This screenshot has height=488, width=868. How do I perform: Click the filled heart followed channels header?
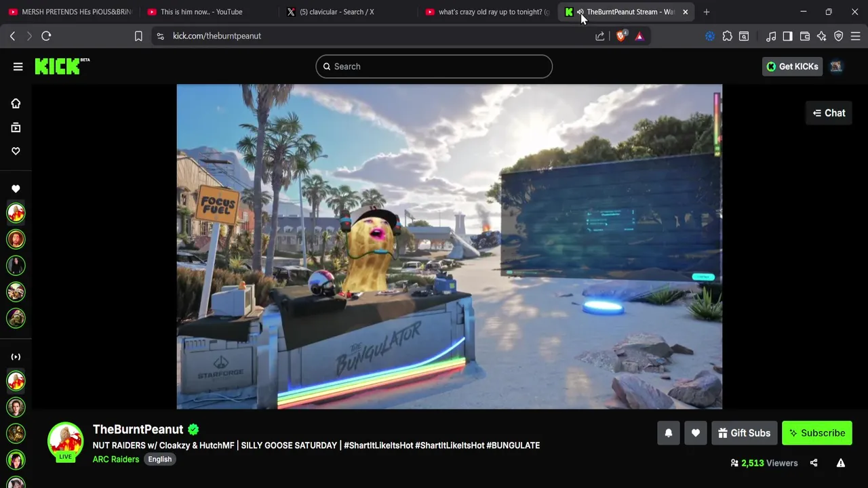tap(16, 189)
